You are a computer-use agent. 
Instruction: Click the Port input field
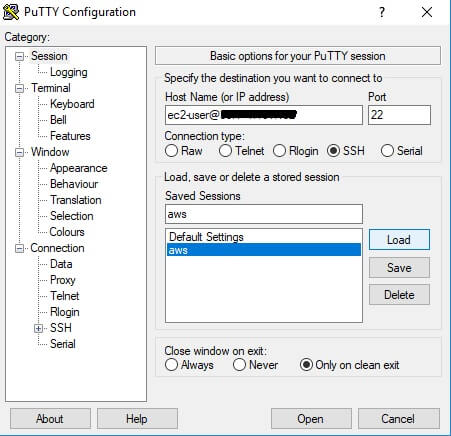[399, 115]
